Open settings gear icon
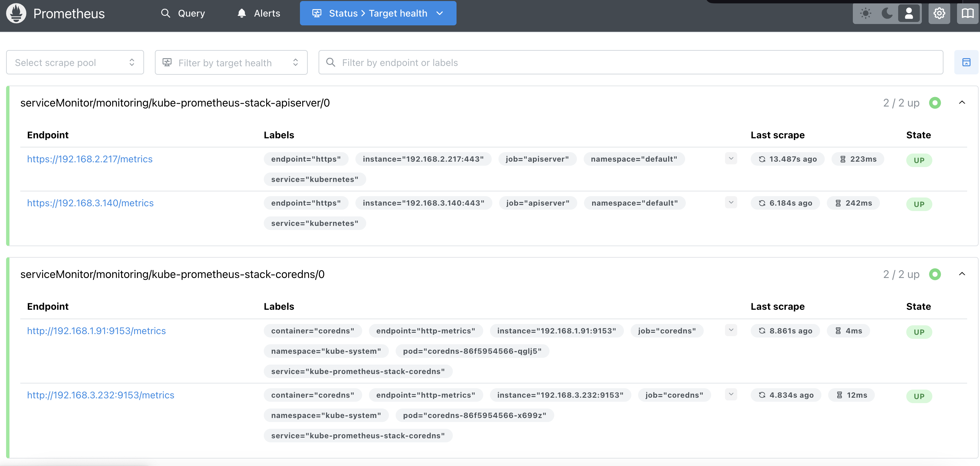 939,13
